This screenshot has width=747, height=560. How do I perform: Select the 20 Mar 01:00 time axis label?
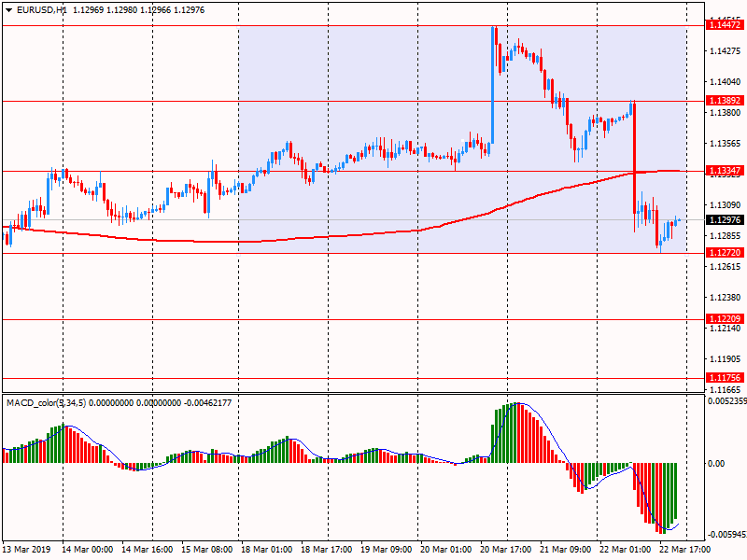click(446, 550)
